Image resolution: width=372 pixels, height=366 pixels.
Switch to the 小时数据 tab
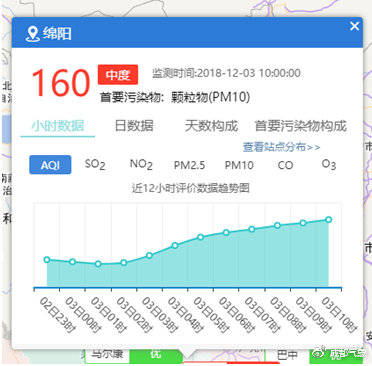pos(58,126)
